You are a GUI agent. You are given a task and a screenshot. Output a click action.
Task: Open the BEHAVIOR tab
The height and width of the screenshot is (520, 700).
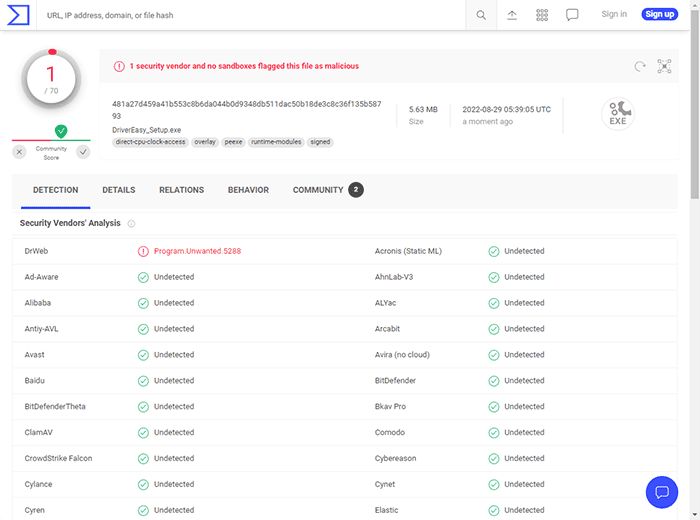[248, 190]
